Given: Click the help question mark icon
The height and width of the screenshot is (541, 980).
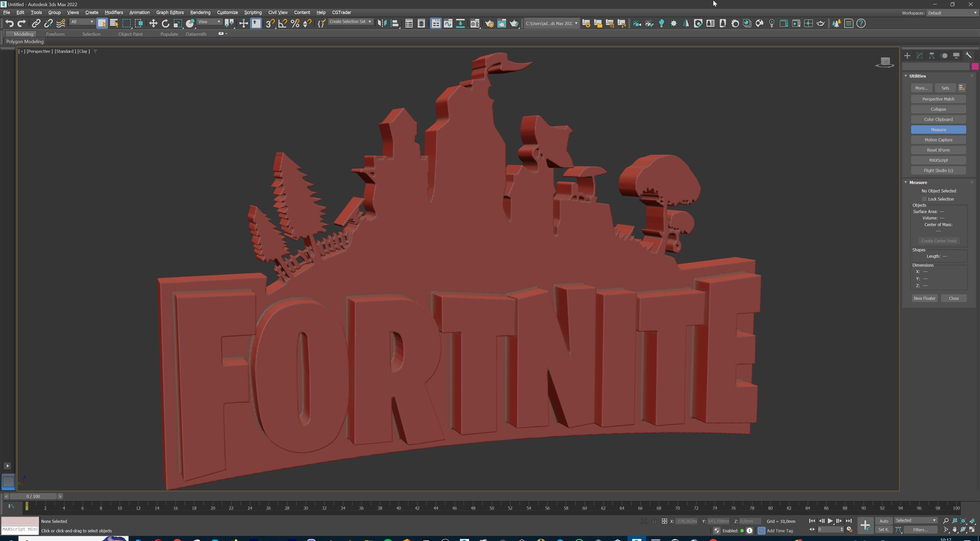Looking at the screenshot, I should [861, 23].
